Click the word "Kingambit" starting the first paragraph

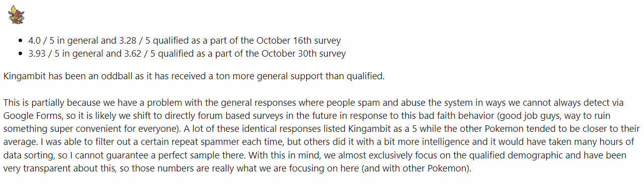tap(23, 77)
